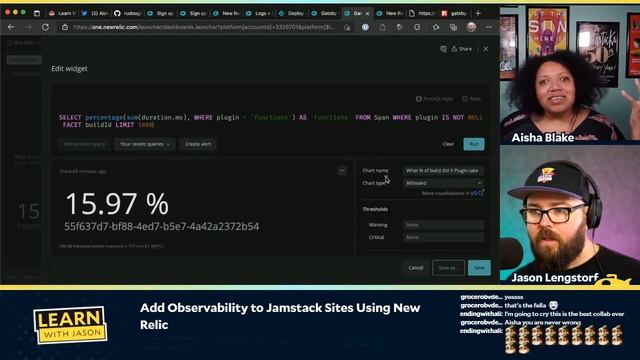Click into the NRQL query editor
Viewport: 640px width, 360px height.
[270, 121]
